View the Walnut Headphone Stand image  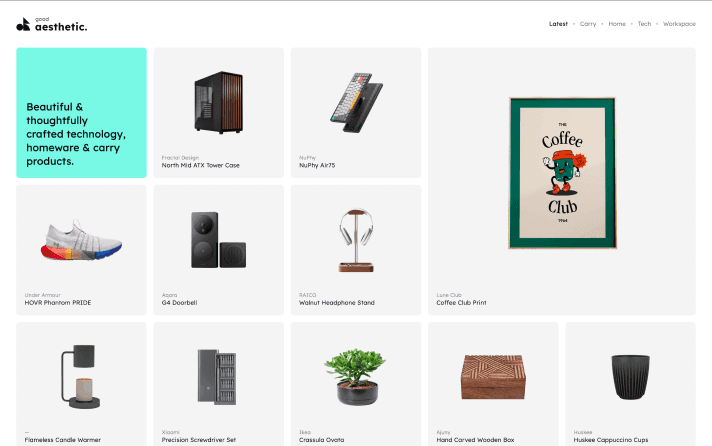356,240
